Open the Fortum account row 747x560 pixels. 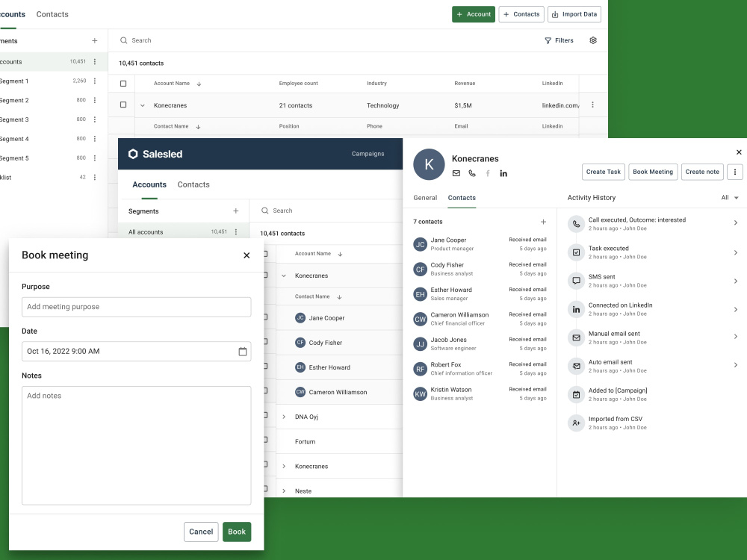tap(339, 442)
